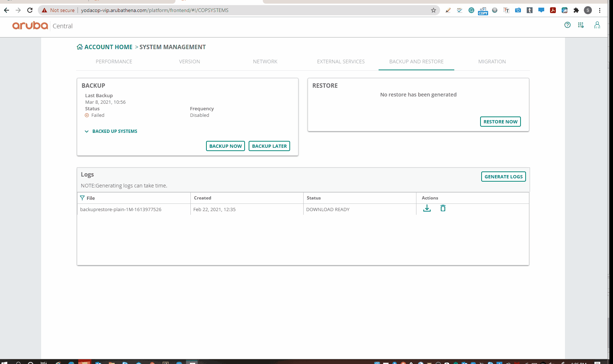Click the browser address bar URL
Image resolution: width=613 pixels, height=364 pixels.
pos(155,10)
